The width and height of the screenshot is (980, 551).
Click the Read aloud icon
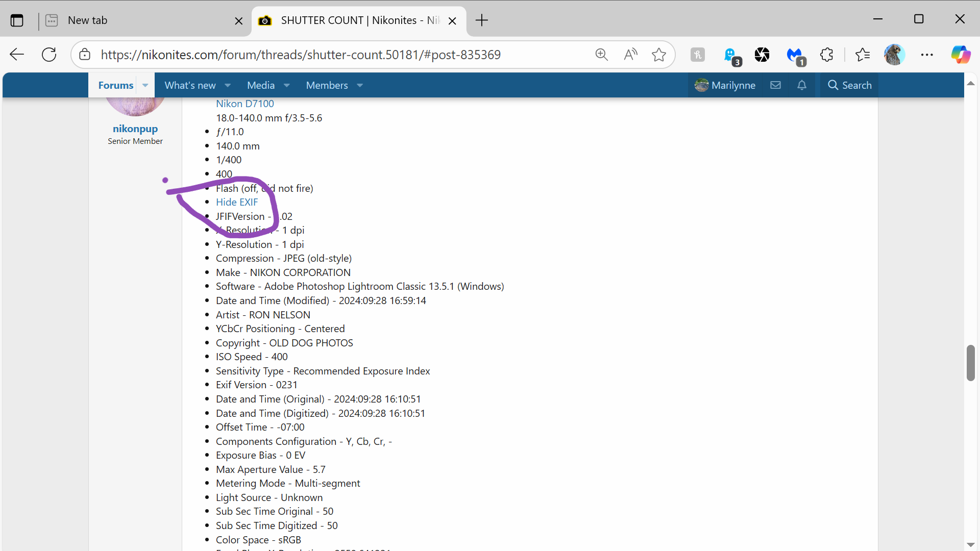click(x=630, y=55)
